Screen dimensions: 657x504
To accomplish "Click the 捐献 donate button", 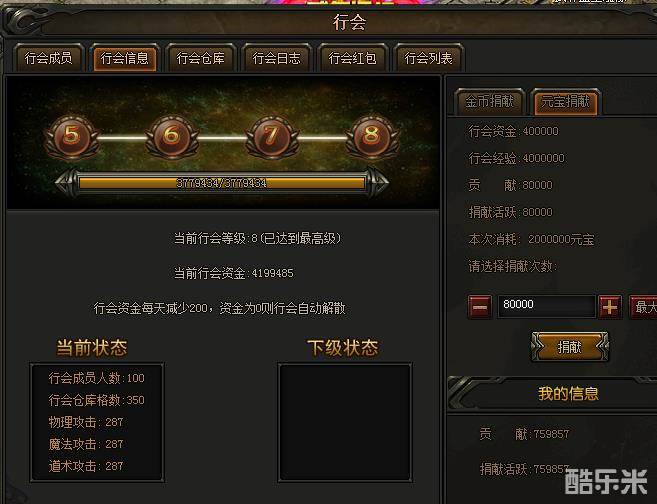I will (x=569, y=346).
